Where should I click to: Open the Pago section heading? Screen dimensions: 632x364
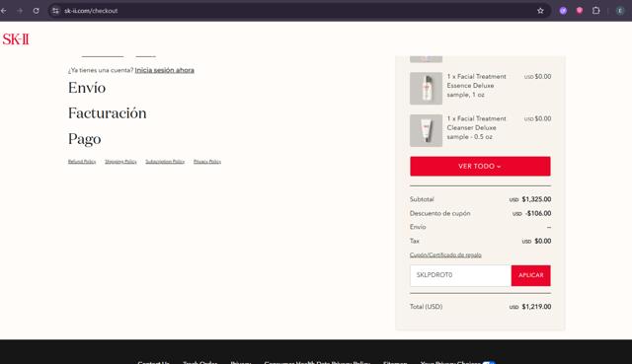[x=85, y=139]
